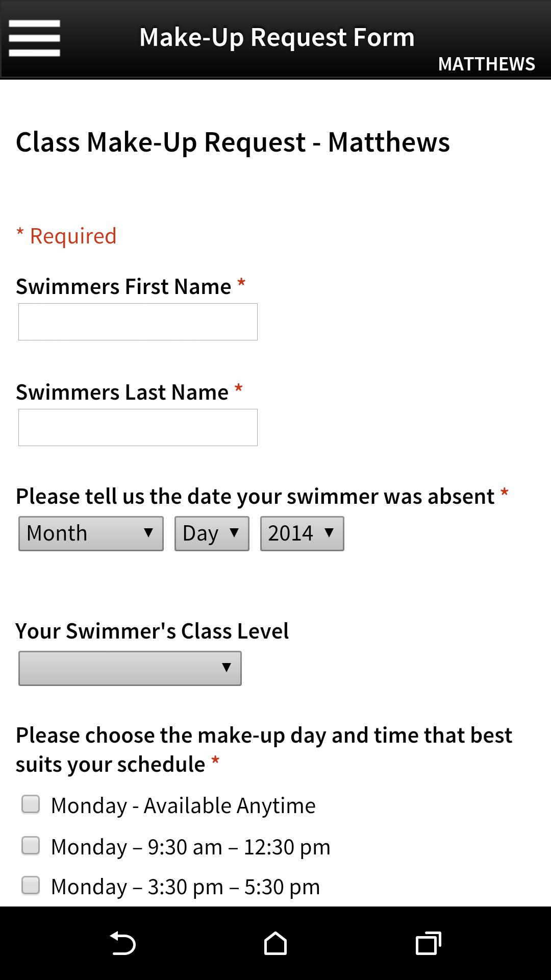Tap the Android back navigation icon
Viewport: 551px width, 980px height.
coord(122,942)
